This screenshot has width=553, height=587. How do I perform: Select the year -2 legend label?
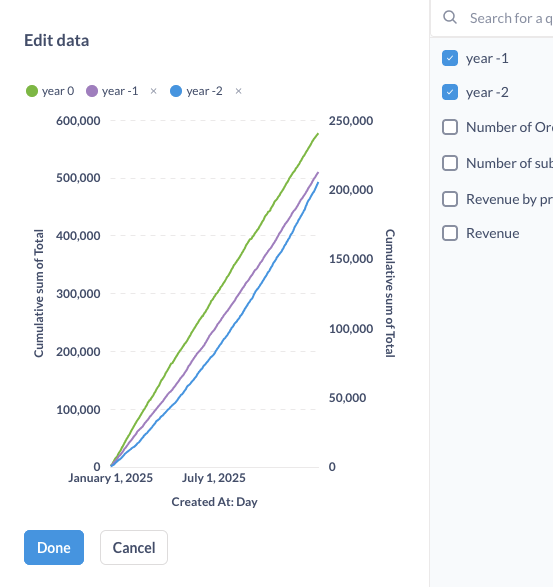(204, 91)
